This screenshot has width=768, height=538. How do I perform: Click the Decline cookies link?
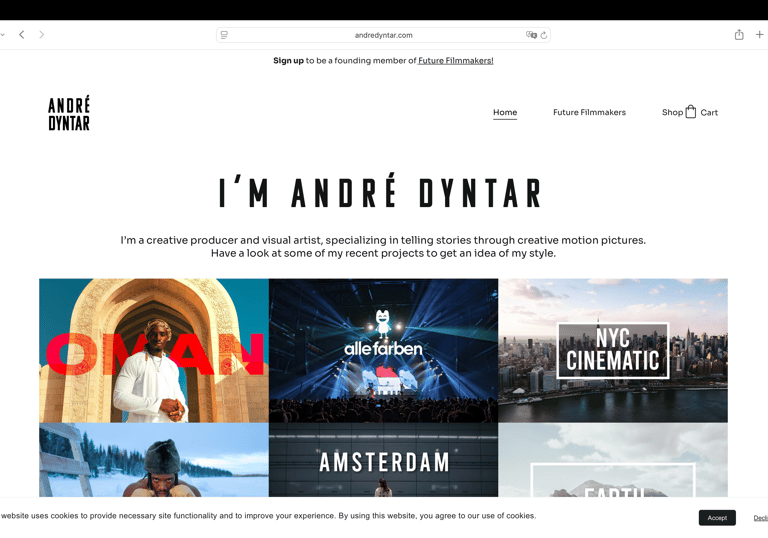coord(761,518)
